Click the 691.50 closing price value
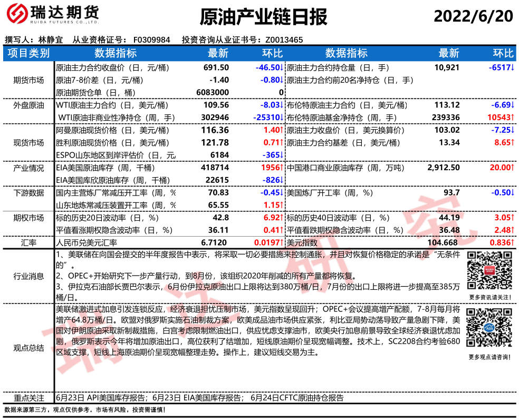The height and width of the screenshot is (420, 519). [216, 68]
